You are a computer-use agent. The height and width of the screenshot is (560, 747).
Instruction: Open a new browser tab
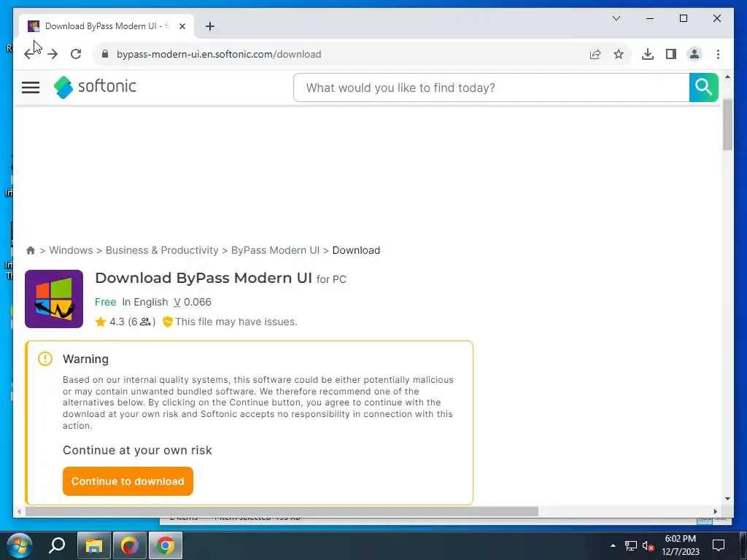click(209, 26)
